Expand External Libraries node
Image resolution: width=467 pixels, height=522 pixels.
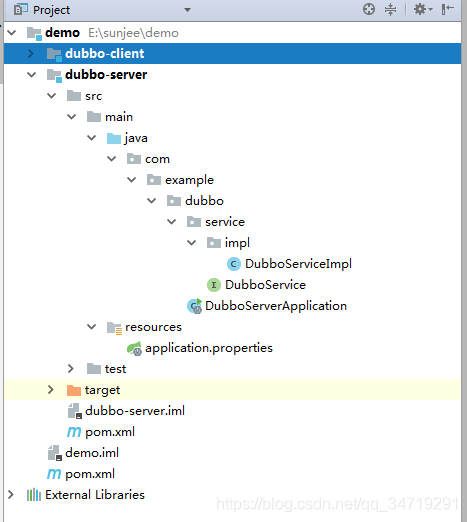coord(11,495)
